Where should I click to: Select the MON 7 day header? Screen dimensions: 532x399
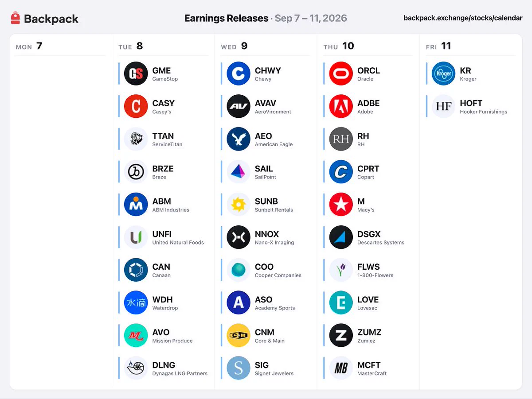click(29, 46)
